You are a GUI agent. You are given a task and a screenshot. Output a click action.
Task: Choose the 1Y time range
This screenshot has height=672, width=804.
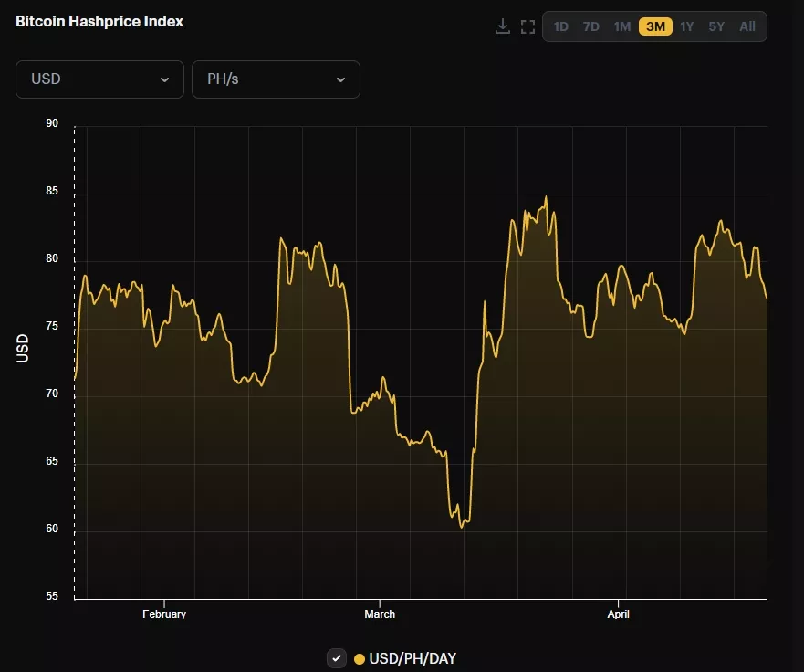pos(687,26)
